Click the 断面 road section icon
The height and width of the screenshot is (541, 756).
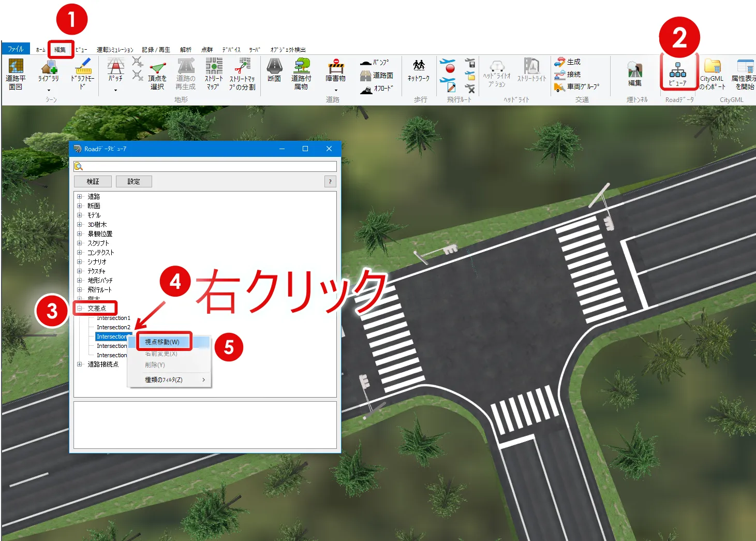[274, 70]
